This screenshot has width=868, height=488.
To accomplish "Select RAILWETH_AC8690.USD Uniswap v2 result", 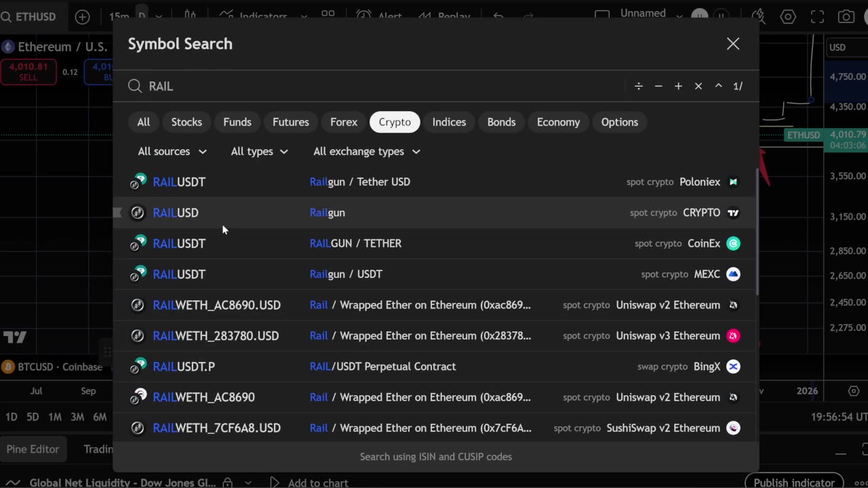I will tap(435, 305).
